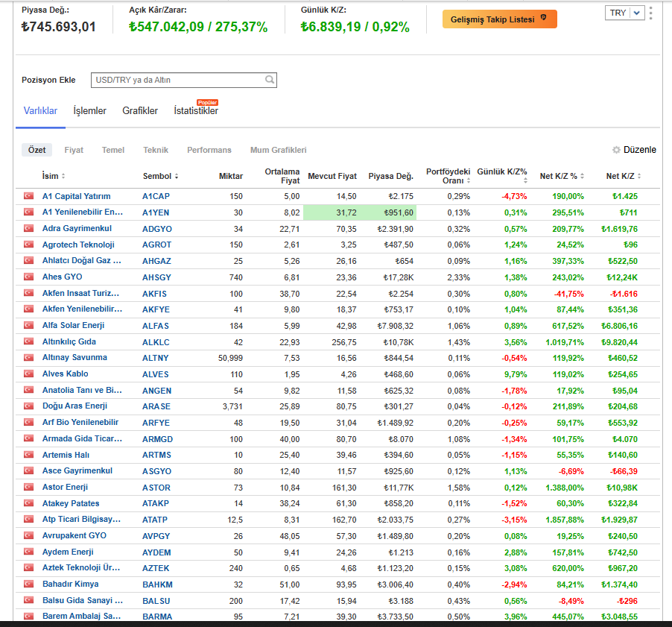Switch to the İşlemler tab

pyautogui.click(x=89, y=110)
